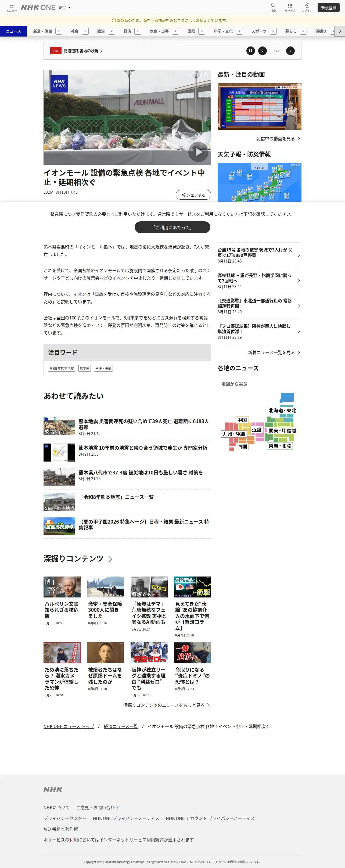
Task: Open the search (検索) icon
Action: (273, 8)
